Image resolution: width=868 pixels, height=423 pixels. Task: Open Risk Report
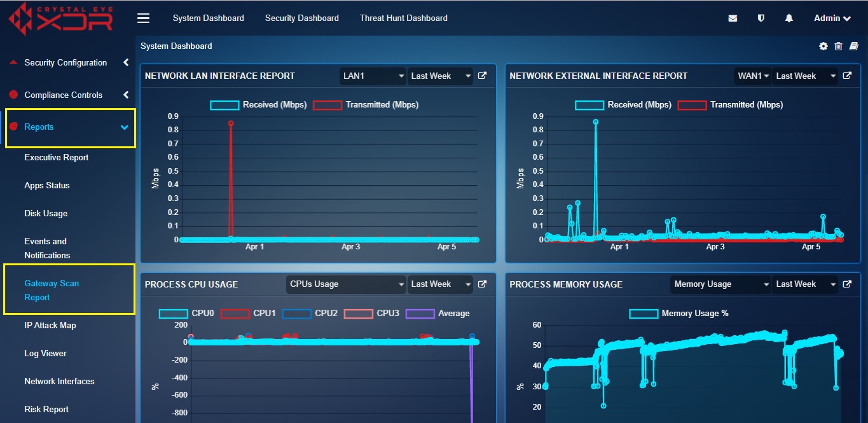46,410
